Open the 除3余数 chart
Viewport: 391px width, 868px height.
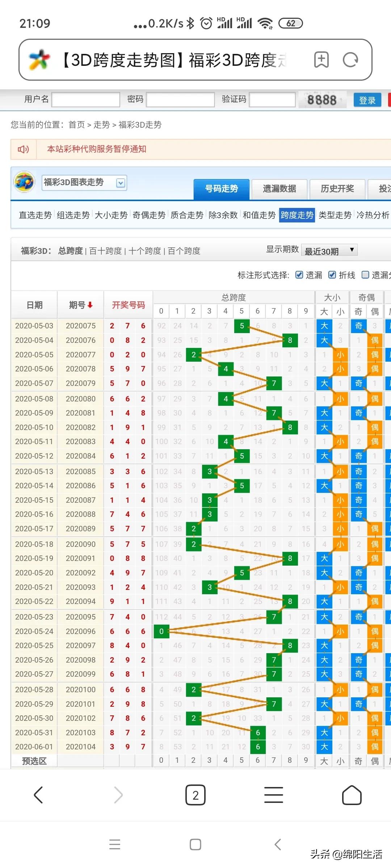click(223, 215)
